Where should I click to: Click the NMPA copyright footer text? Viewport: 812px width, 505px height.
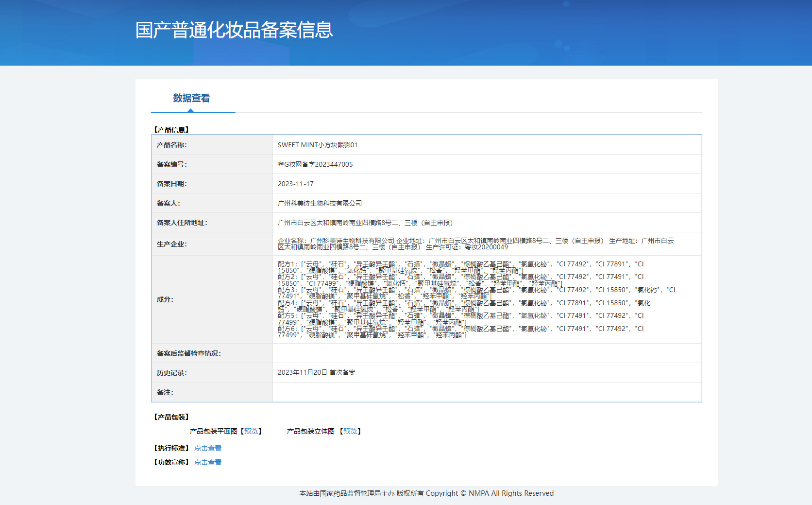[426, 493]
